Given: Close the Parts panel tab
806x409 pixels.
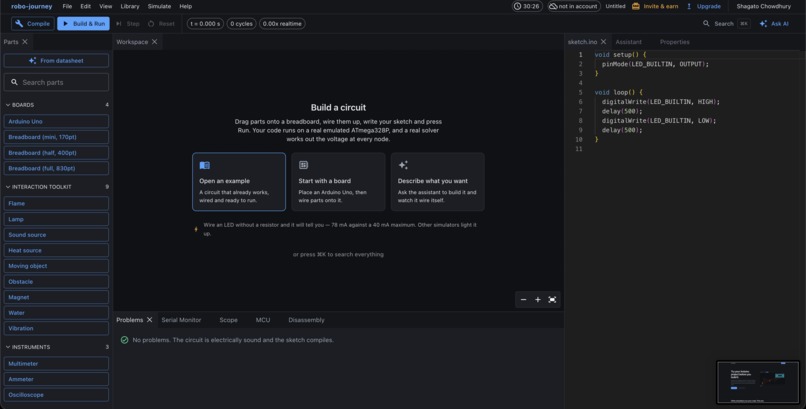Looking at the screenshot, I should pos(25,42).
